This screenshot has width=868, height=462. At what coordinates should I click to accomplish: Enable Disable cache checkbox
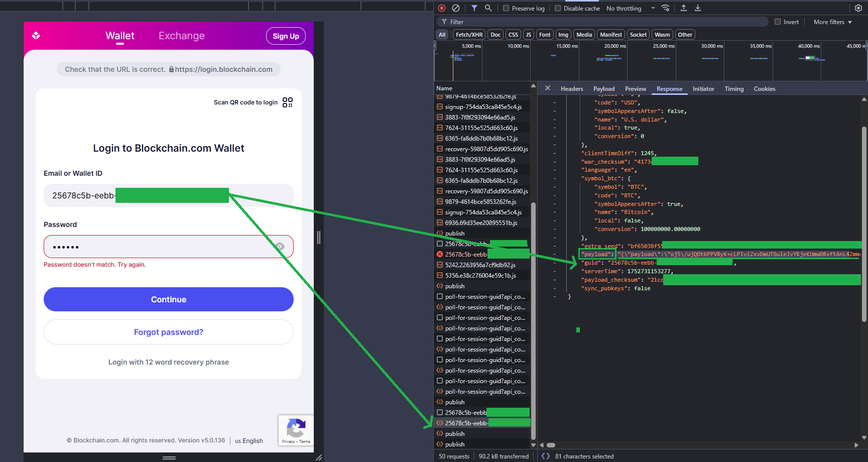(558, 8)
